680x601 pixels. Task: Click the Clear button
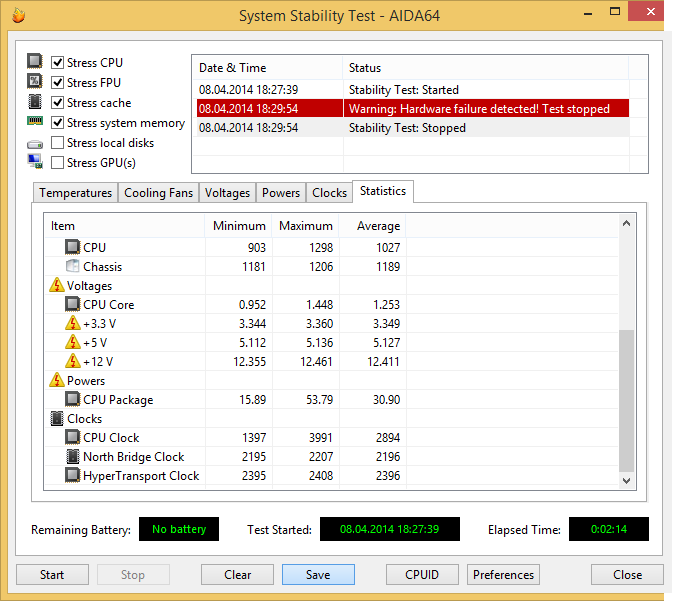[237, 575]
